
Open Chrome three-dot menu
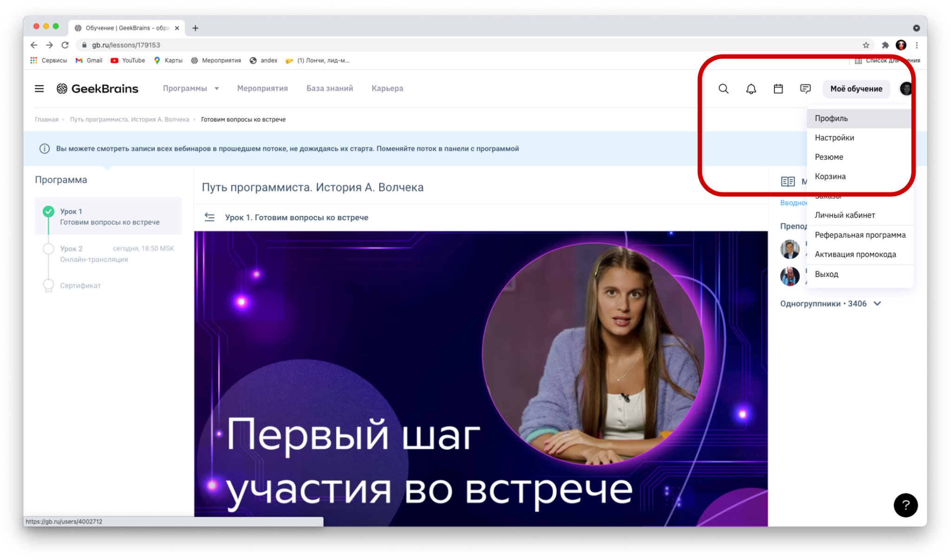coord(917,45)
